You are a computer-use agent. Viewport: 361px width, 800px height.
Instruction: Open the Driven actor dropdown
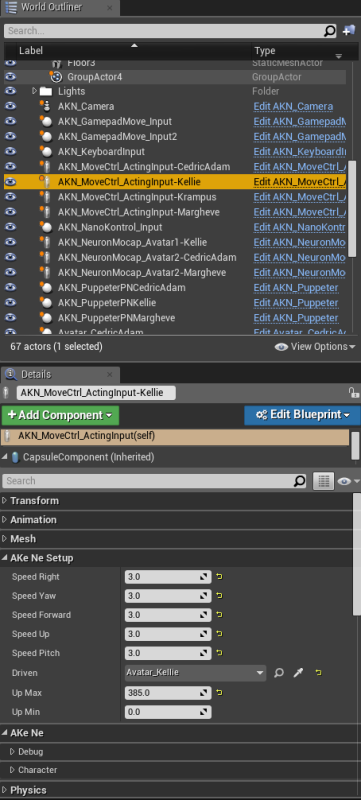(196, 673)
